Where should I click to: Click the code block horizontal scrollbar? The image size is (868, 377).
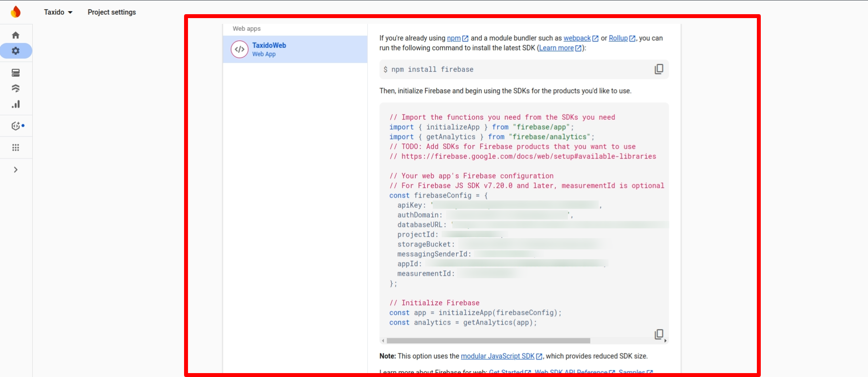coord(488,341)
